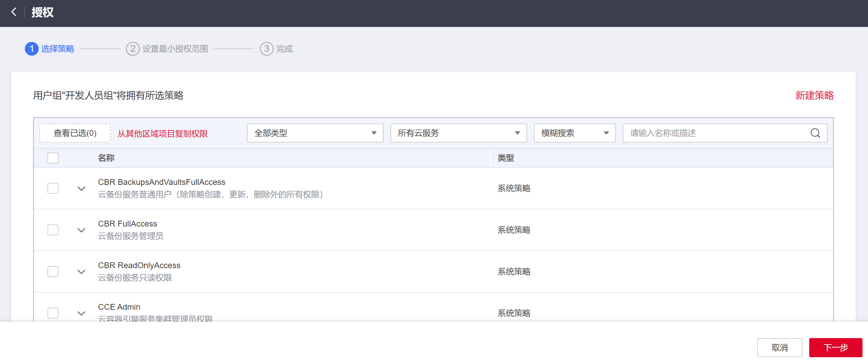
Task: Expand the CCE Admin row chevron
Action: click(81, 313)
